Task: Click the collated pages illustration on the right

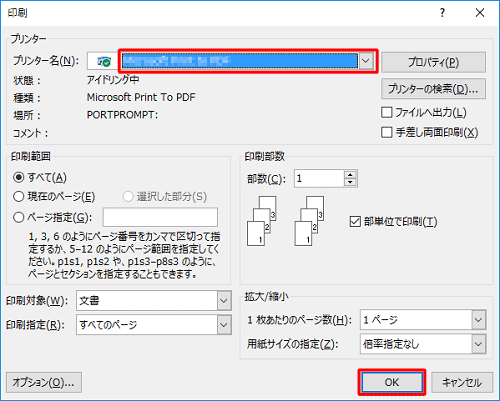Action: (x=309, y=221)
